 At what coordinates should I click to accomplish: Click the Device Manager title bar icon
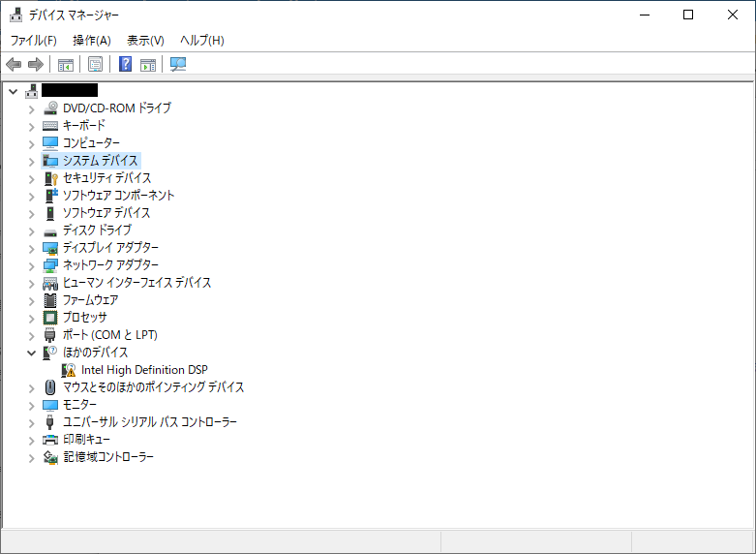[15, 15]
